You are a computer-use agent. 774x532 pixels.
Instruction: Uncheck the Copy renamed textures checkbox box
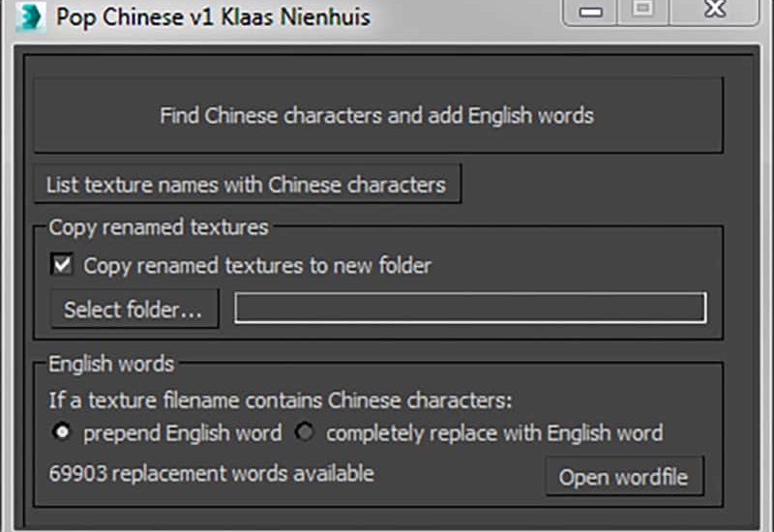point(63,265)
